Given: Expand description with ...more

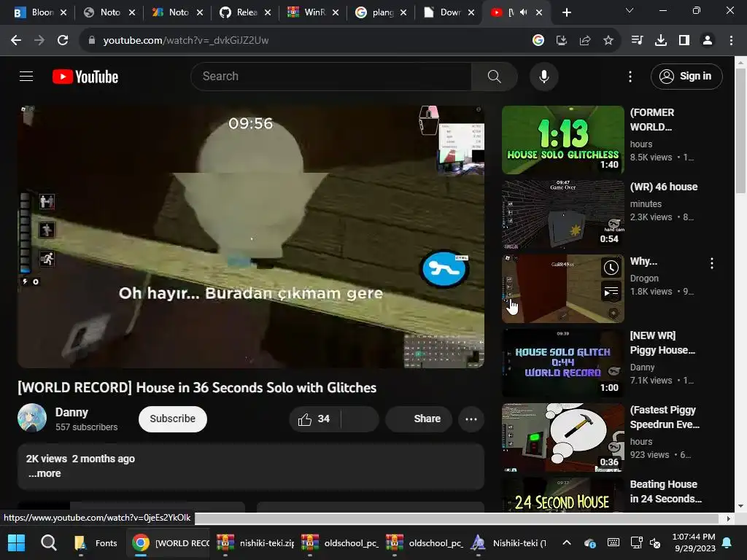Looking at the screenshot, I should 44,474.
